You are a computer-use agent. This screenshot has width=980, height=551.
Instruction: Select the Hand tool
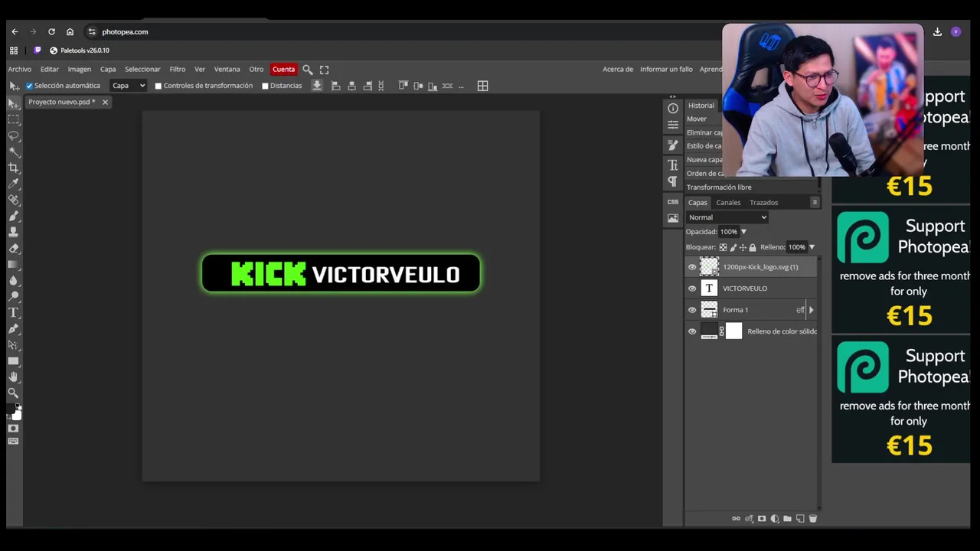[x=13, y=377]
